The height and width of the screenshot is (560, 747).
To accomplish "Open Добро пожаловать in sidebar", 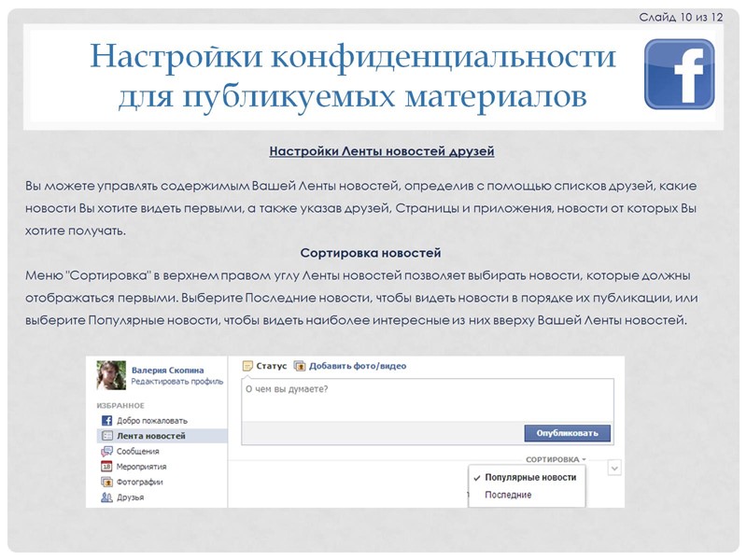I will [152, 421].
